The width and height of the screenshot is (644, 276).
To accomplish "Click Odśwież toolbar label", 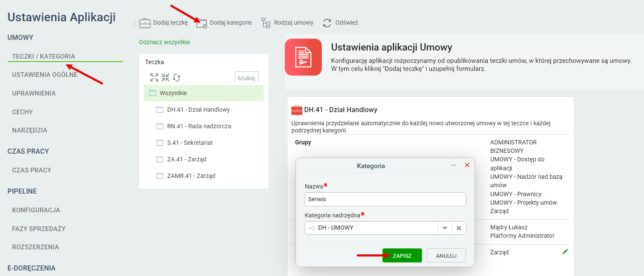I will click(347, 23).
